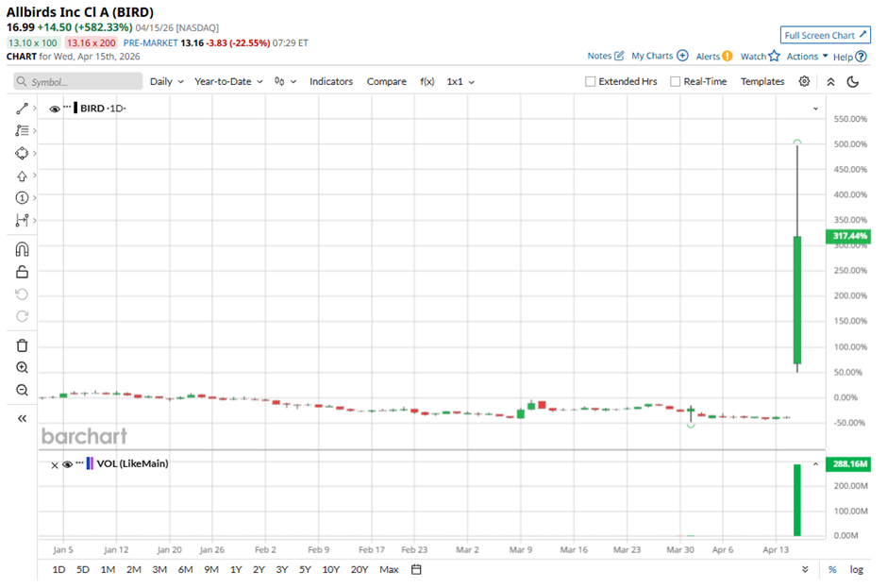Image resolution: width=887 pixels, height=588 pixels.
Task: Click the BIRD series black color marker
Action: tap(75, 109)
